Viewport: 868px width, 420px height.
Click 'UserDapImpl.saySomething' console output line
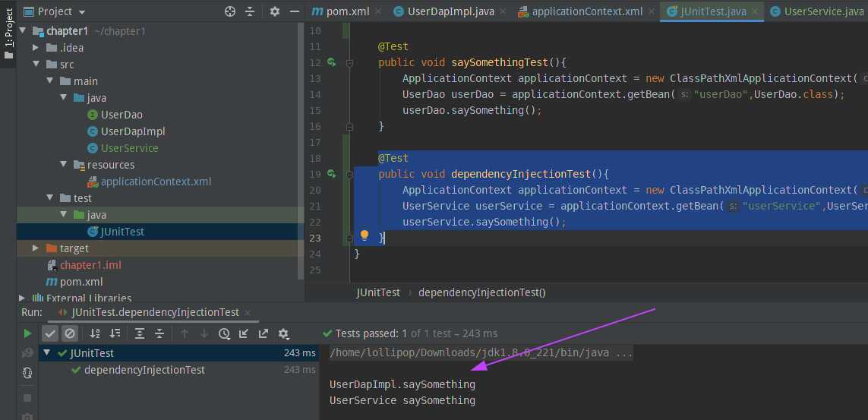[402, 384]
